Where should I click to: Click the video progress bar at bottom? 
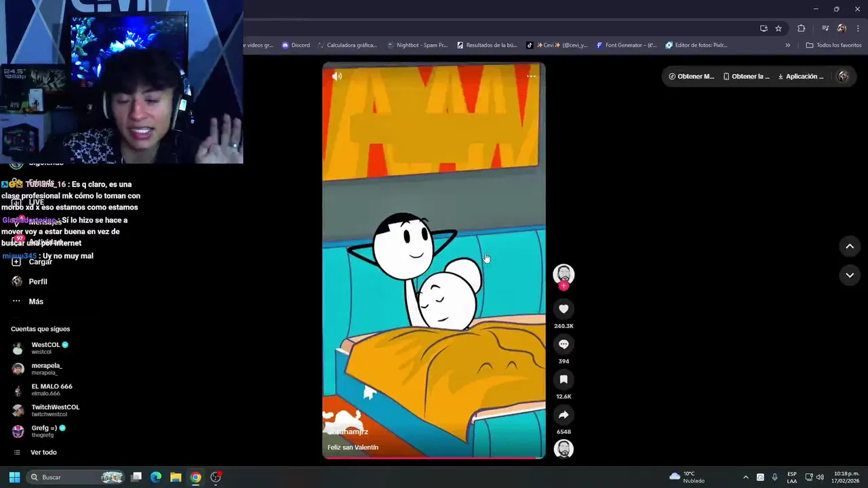click(x=434, y=458)
